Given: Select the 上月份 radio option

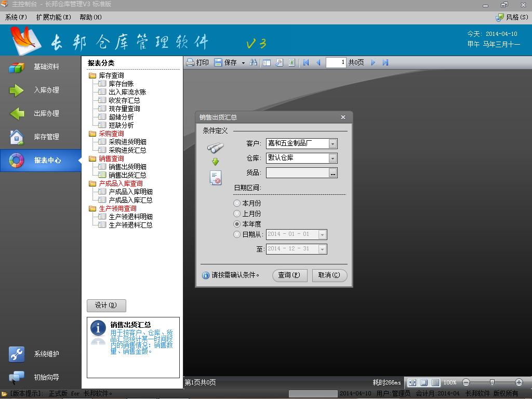Looking at the screenshot, I should [x=237, y=214].
